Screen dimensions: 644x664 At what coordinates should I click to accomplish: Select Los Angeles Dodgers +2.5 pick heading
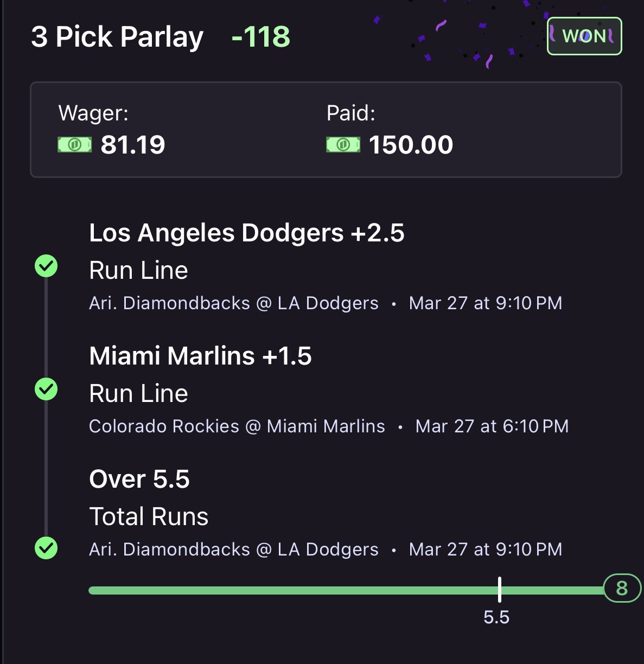(x=246, y=233)
